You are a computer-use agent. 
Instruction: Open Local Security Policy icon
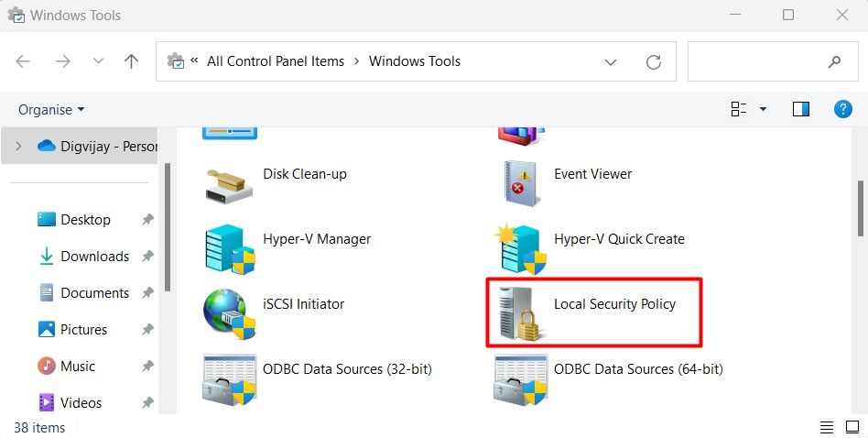point(518,314)
